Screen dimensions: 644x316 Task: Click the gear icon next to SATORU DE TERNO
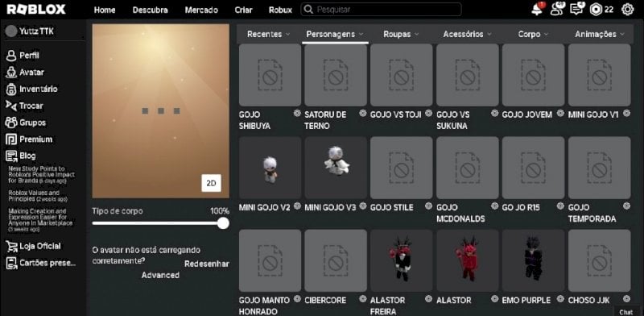363,114
